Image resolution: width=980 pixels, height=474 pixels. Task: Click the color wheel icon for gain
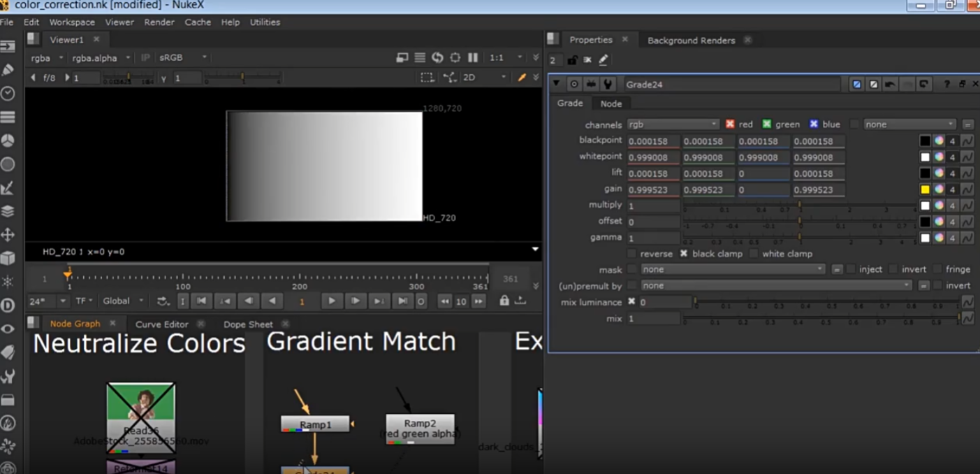click(x=939, y=189)
